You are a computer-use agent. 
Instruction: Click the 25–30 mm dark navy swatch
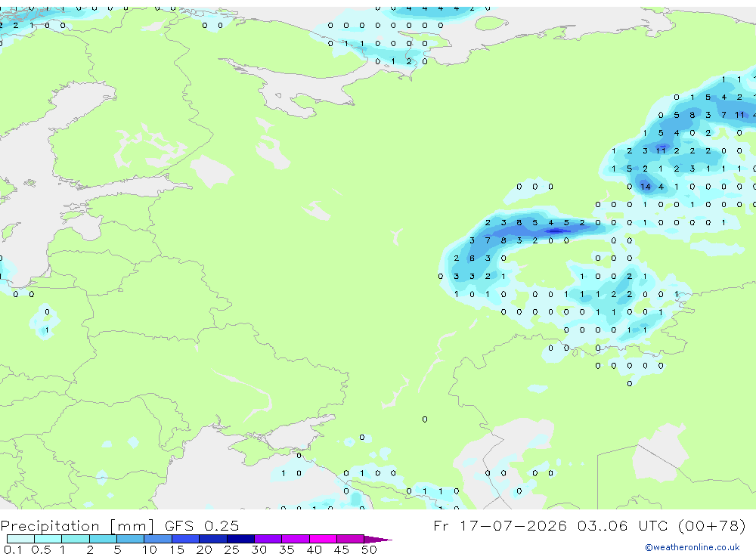(240, 539)
